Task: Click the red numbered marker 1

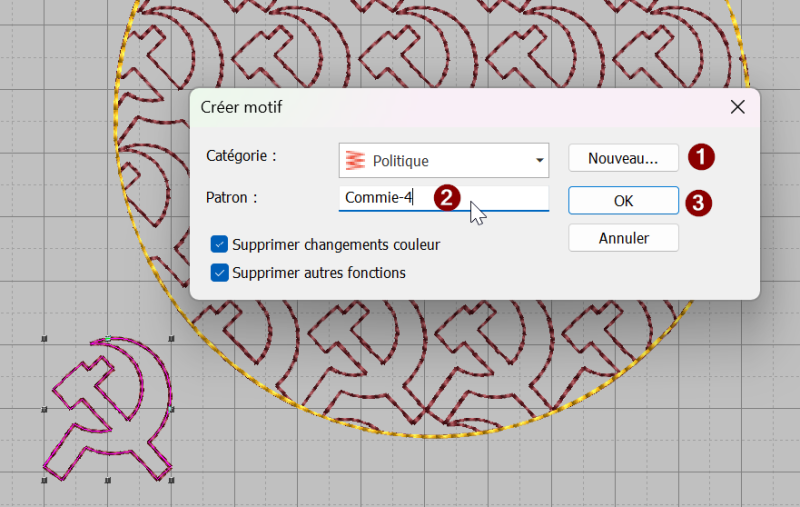Action: click(701, 157)
